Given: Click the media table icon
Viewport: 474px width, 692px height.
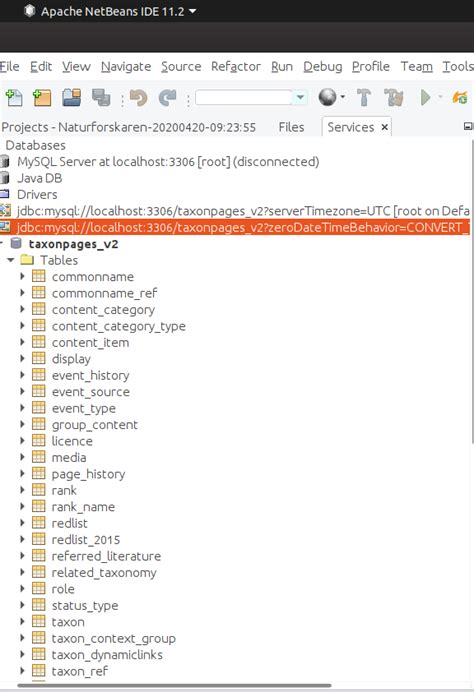Looking at the screenshot, I should [x=39, y=457].
